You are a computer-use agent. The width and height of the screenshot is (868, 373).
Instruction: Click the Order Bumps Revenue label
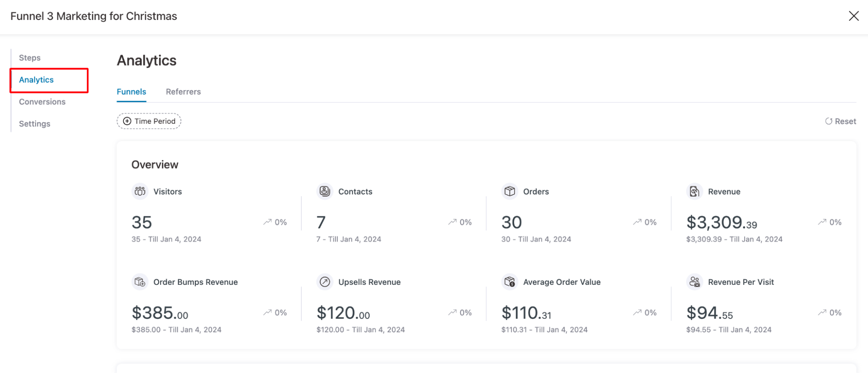[x=195, y=282]
